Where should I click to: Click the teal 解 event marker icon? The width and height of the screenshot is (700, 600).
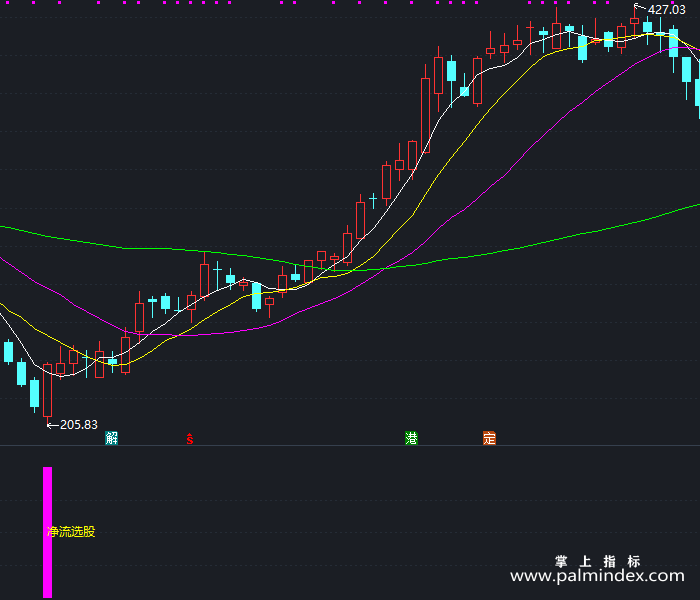[x=111, y=438]
